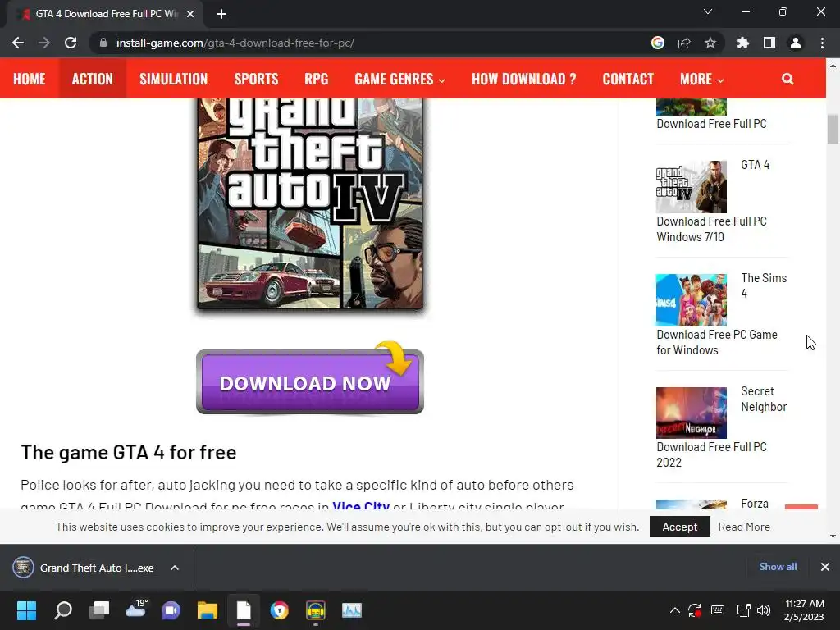This screenshot has width=840, height=630.
Task: Open the touch keyboard tray icon
Action: coord(718,610)
